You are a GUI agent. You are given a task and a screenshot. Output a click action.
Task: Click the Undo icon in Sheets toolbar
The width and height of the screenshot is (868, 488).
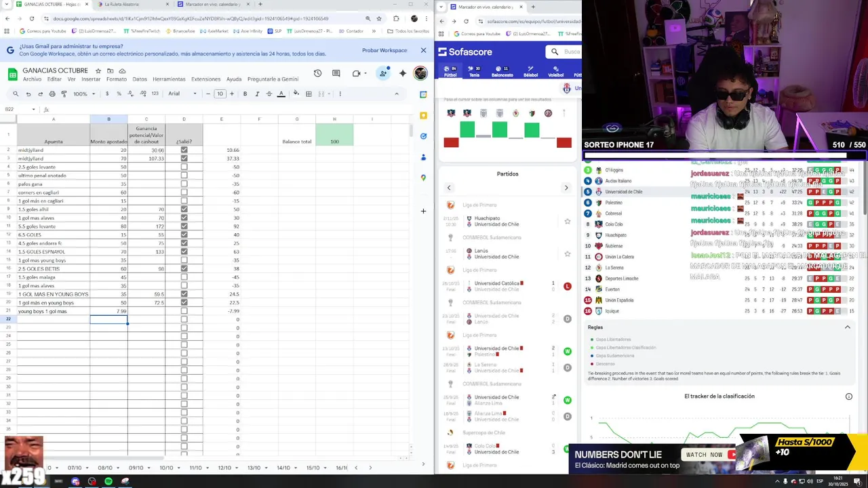[x=28, y=94]
